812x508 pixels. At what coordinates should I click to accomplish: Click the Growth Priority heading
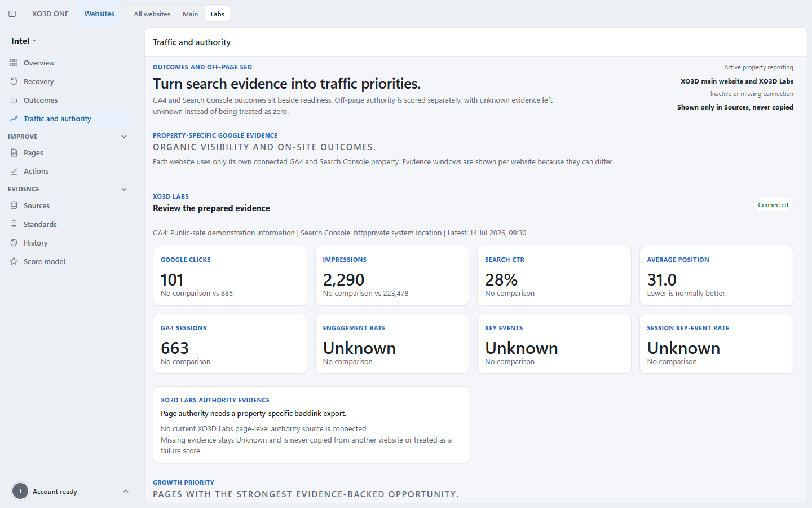(183, 483)
